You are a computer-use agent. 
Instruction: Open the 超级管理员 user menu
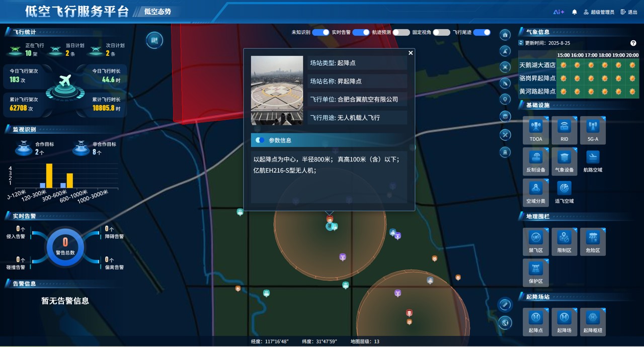[x=599, y=12]
